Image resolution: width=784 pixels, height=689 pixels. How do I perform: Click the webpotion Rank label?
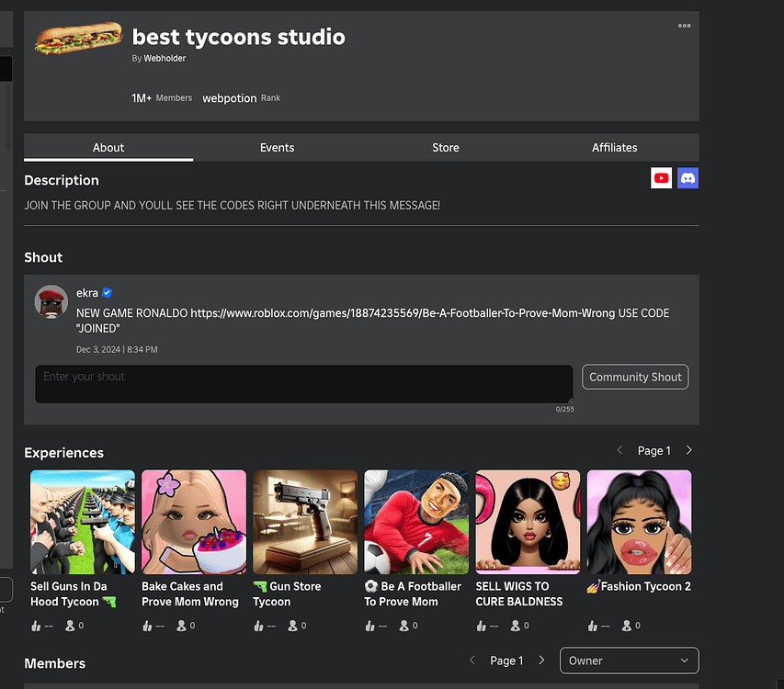coord(241,98)
